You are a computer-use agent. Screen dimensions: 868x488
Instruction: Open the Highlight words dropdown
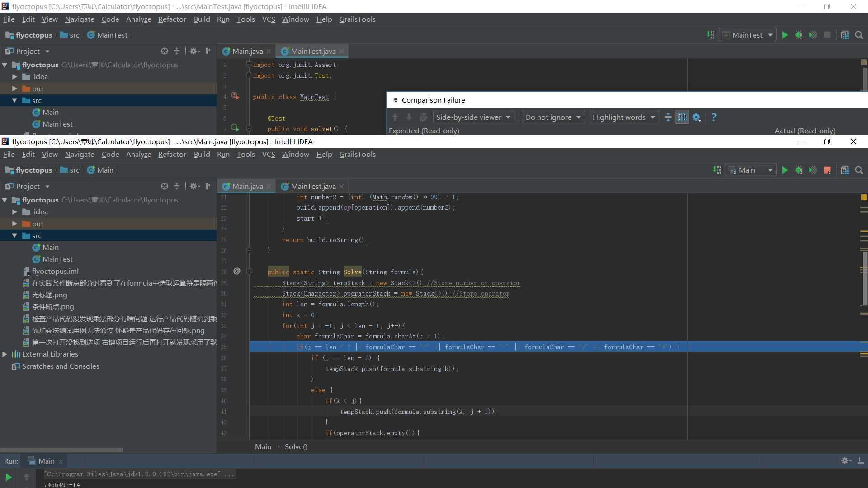(x=624, y=117)
